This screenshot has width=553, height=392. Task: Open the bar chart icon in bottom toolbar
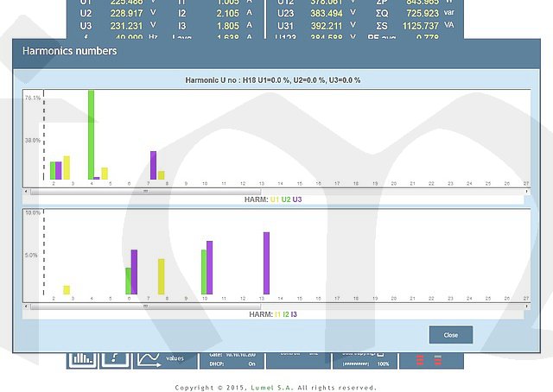[83, 358]
